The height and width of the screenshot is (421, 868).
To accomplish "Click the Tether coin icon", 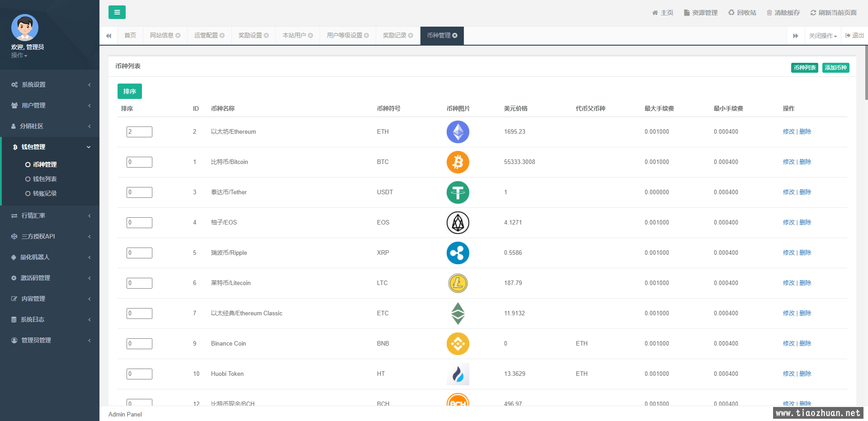I will [x=458, y=192].
